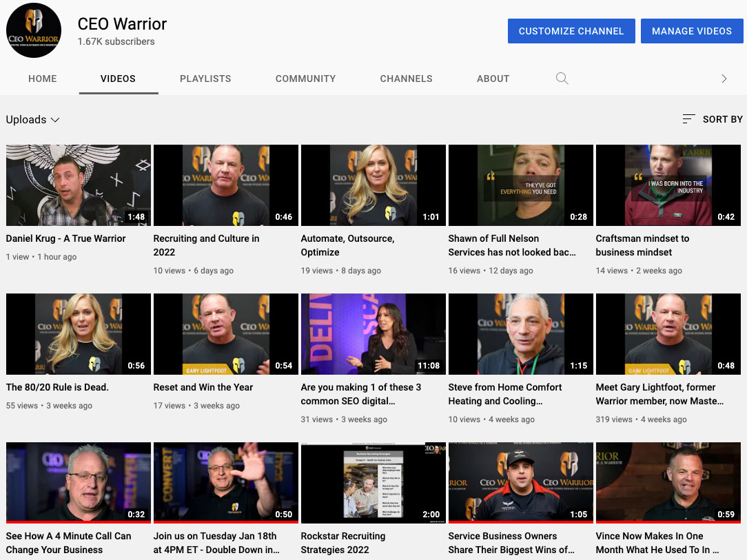Click title Join us on Tuesday Jan 18th
Image resolution: width=747 pixels, height=560 pixels.
tap(216, 542)
